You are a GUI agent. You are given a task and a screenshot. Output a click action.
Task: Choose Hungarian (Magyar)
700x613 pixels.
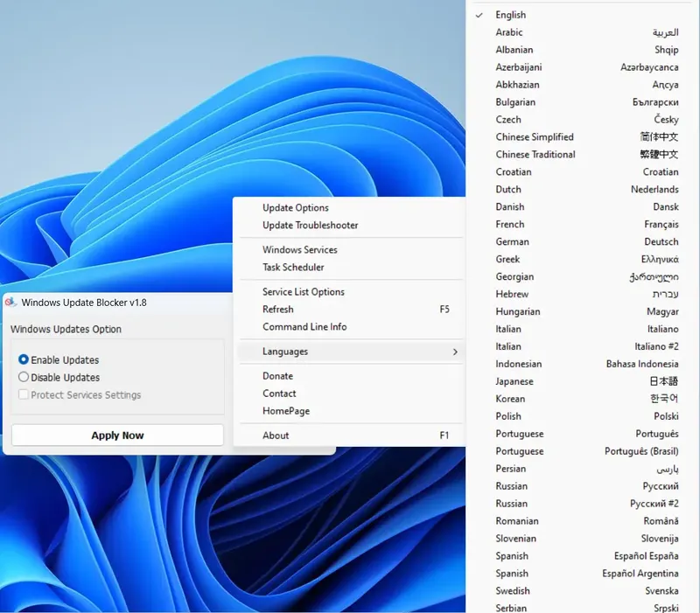point(583,311)
